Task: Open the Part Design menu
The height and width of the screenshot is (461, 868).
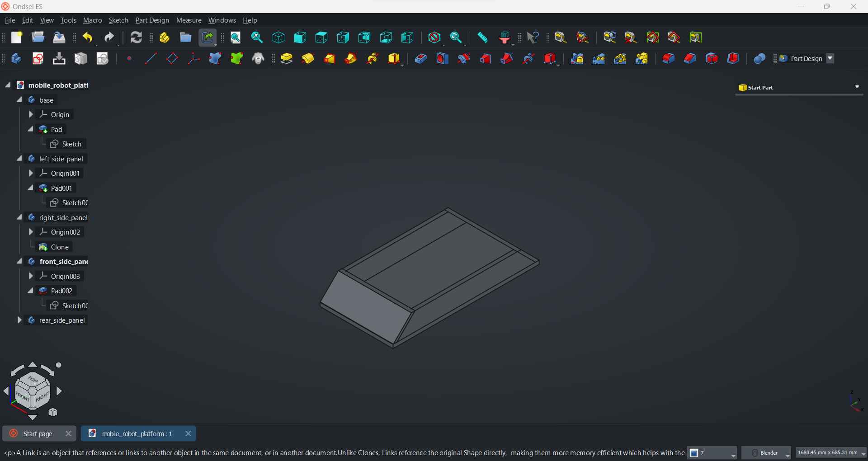Action: 152,20
